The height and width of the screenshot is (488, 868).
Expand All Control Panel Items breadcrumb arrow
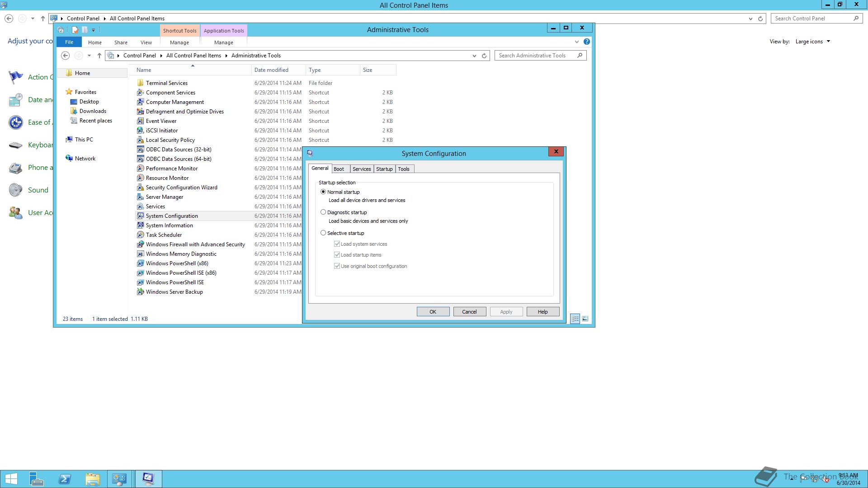coord(226,56)
